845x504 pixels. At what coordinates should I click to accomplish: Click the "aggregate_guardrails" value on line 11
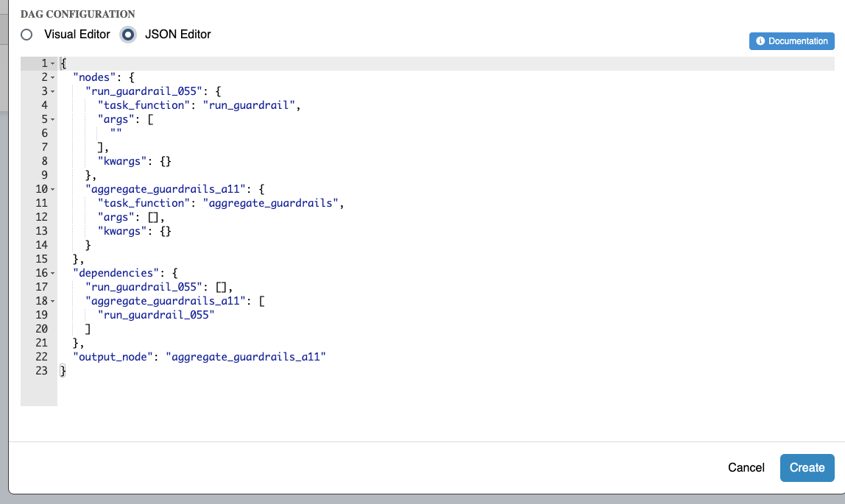tap(273, 203)
